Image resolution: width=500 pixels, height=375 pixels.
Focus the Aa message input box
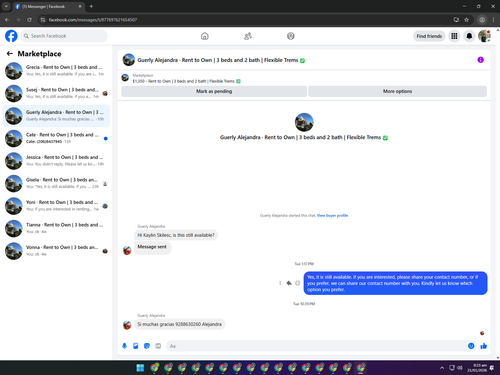coord(317,346)
